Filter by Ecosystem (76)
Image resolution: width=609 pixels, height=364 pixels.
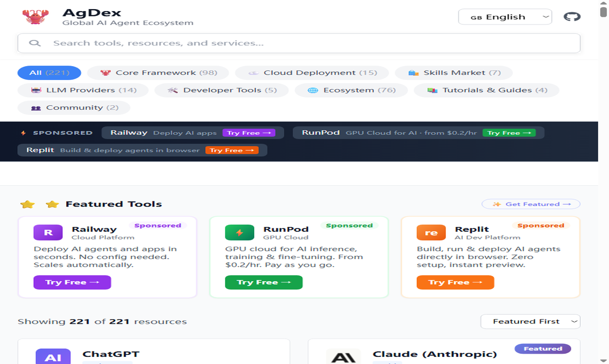pyautogui.click(x=351, y=90)
